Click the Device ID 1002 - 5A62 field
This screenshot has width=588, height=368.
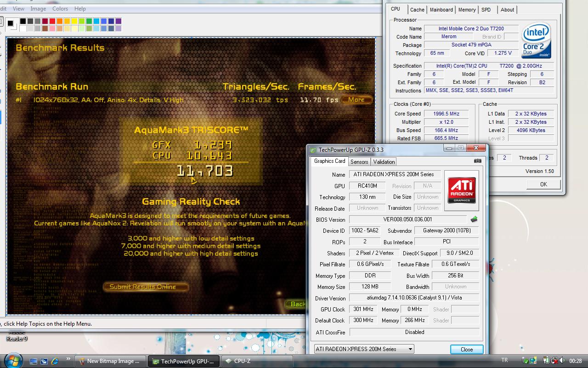tap(366, 230)
